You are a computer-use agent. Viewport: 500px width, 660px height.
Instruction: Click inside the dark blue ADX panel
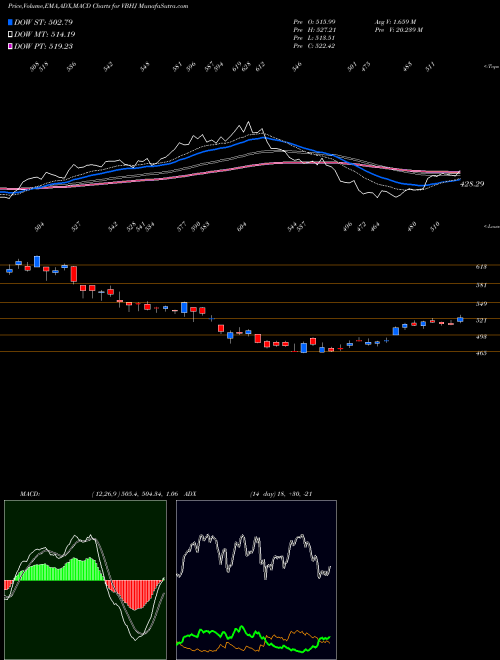pyautogui.click(x=256, y=580)
